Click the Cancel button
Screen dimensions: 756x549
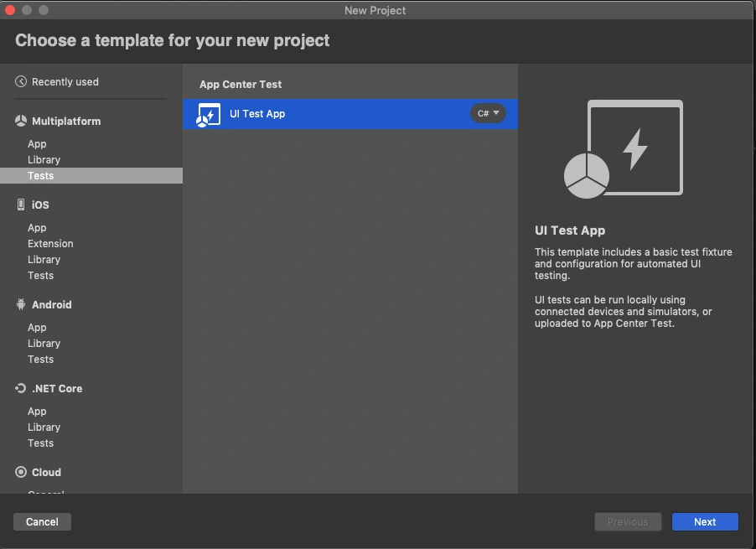click(x=43, y=521)
